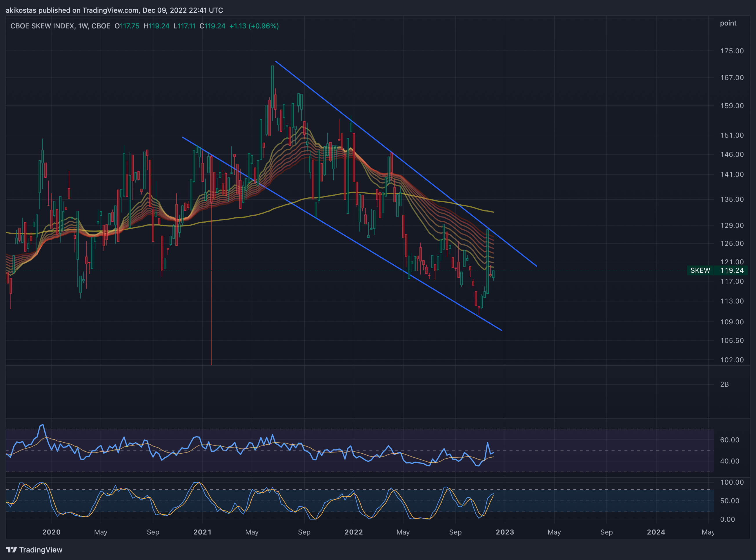The image size is (756, 560).
Task: Select the upper blue channel trendline
Action: click(406, 163)
